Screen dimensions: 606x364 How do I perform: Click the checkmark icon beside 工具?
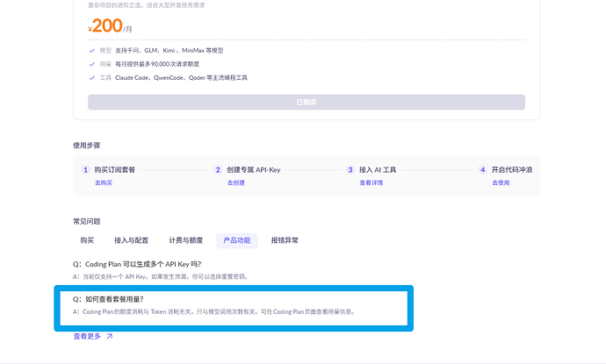click(92, 77)
